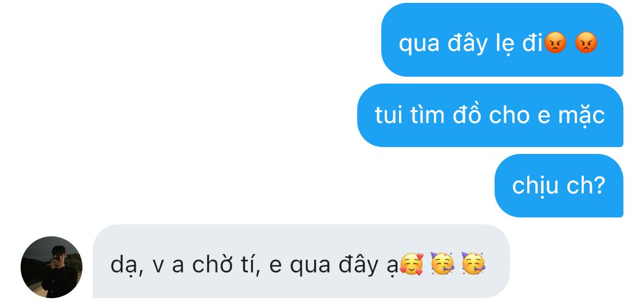Open the sender's profile avatar photo
644x305 pixels.
point(52,267)
